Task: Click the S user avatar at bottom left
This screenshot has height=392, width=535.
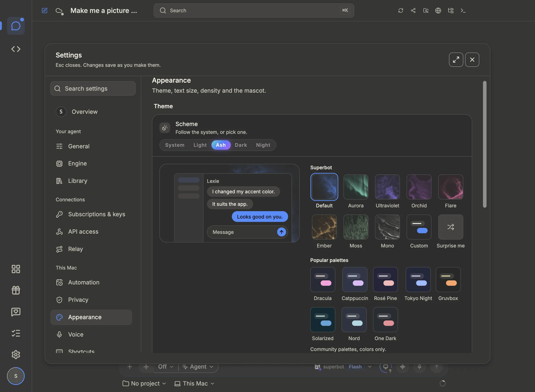Action: tap(16, 376)
